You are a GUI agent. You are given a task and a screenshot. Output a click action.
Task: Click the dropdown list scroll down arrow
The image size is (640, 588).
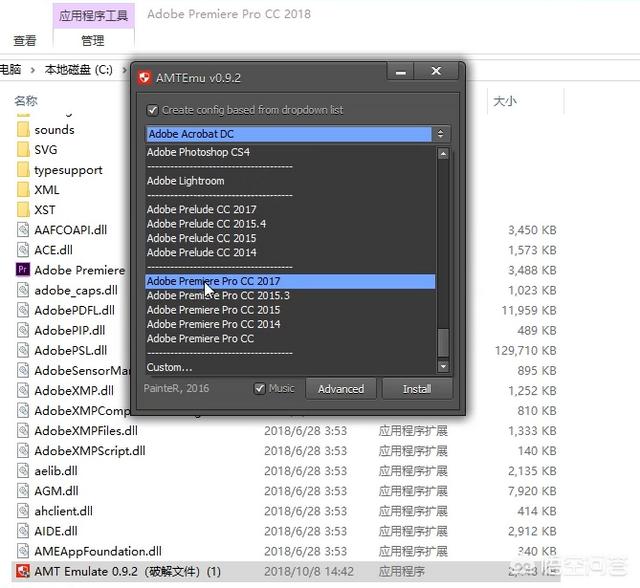[x=443, y=366]
